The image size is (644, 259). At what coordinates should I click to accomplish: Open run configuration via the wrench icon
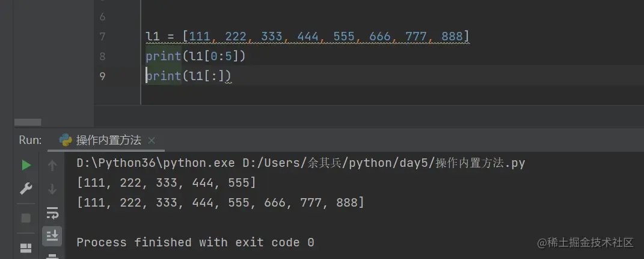point(26,189)
